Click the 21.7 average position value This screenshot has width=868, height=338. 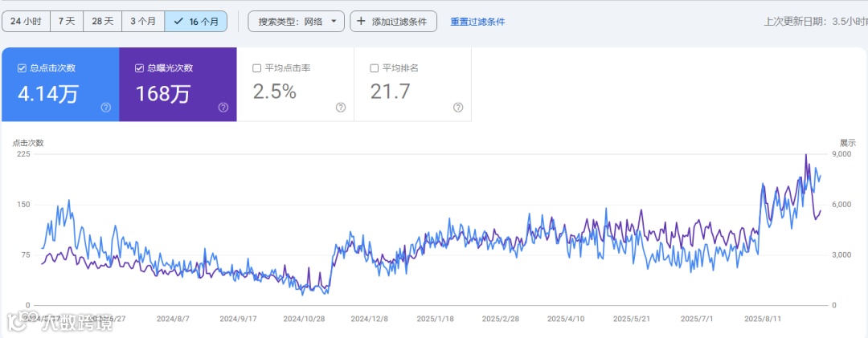(x=391, y=92)
